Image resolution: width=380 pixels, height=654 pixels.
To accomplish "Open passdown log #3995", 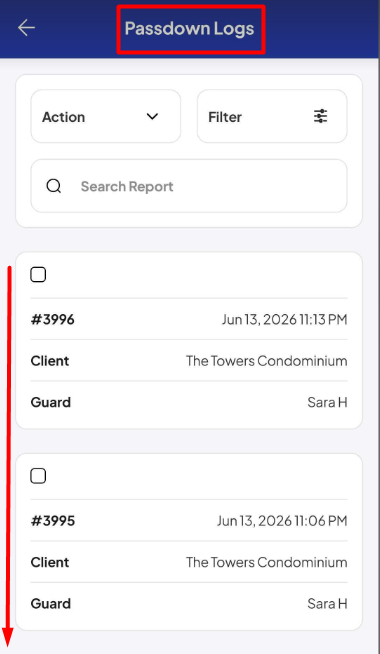I will (53, 521).
